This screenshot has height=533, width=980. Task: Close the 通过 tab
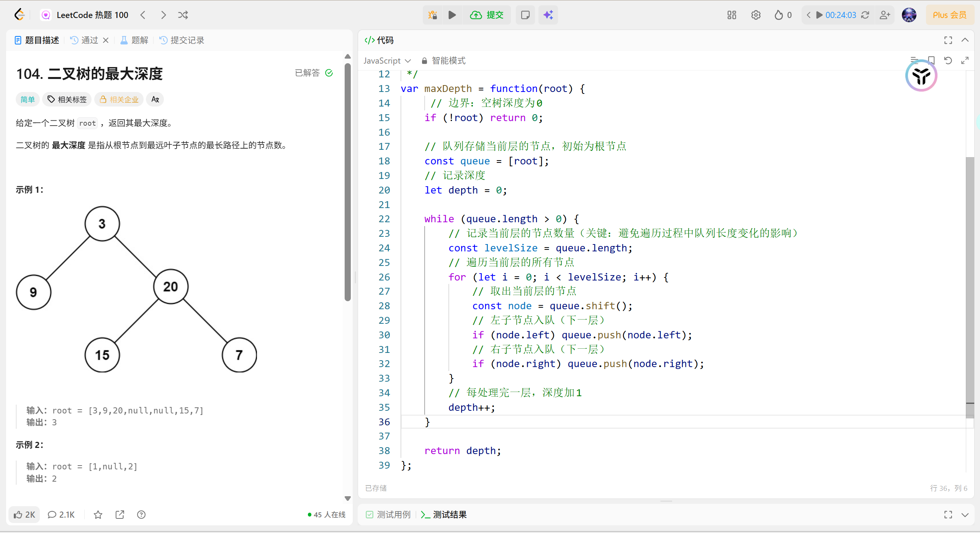[x=106, y=40]
